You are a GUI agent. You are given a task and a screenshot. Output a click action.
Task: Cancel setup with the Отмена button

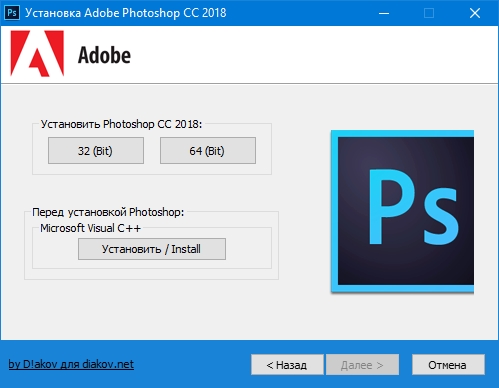[448, 365]
